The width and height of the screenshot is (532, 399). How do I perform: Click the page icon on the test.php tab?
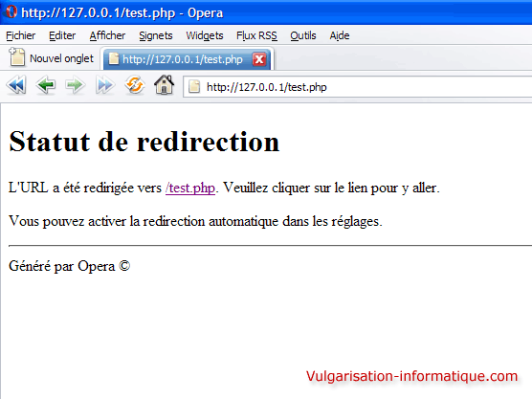[113, 58]
